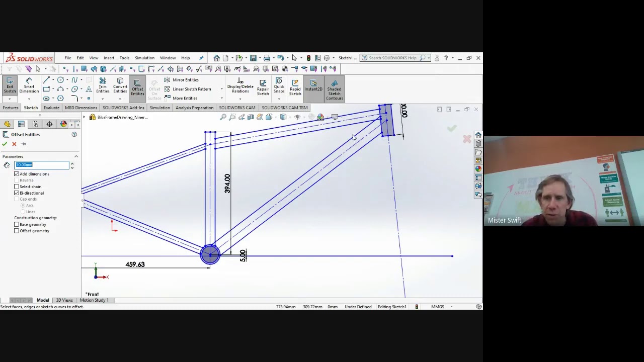The height and width of the screenshot is (362, 644).
Task: Toggle the Add dimensions checkbox
Action: 17,174
